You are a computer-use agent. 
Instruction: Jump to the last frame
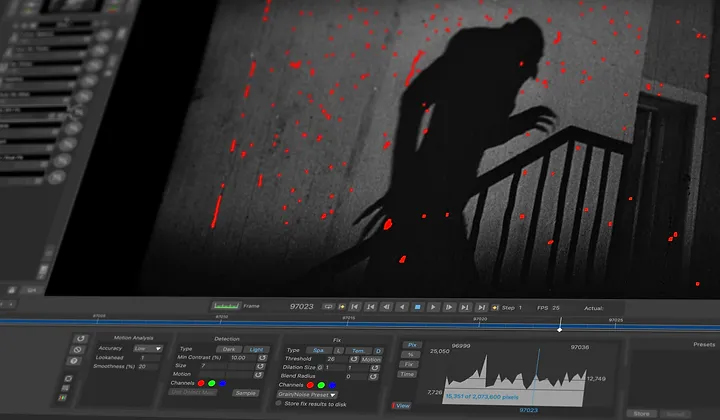pyautogui.click(x=482, y=307)
